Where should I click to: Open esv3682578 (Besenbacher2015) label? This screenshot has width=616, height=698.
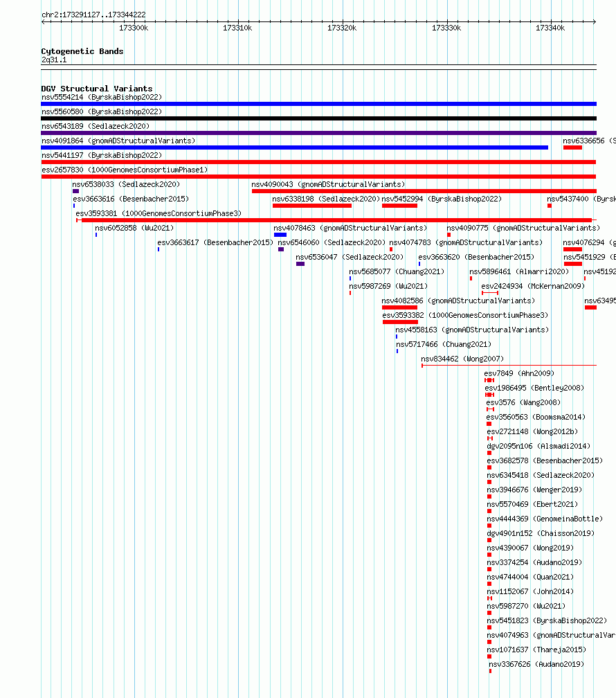[x=545, y=460]
